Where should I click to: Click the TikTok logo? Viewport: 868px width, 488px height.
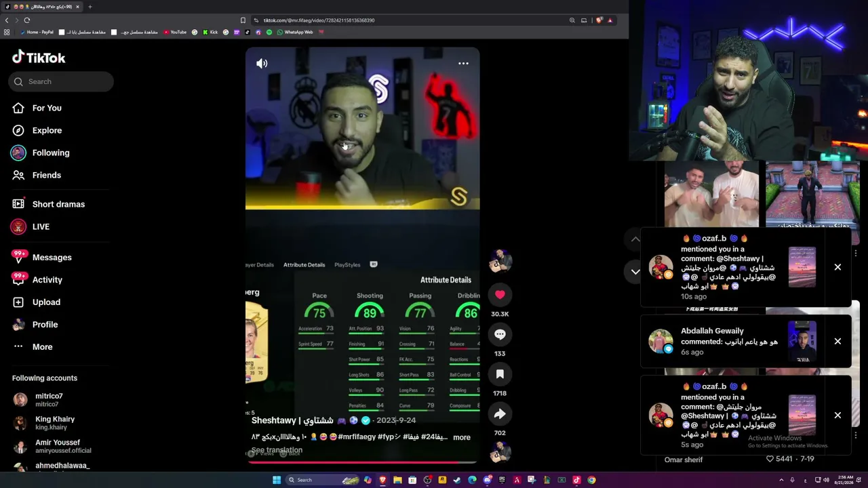tap(39, 58)
